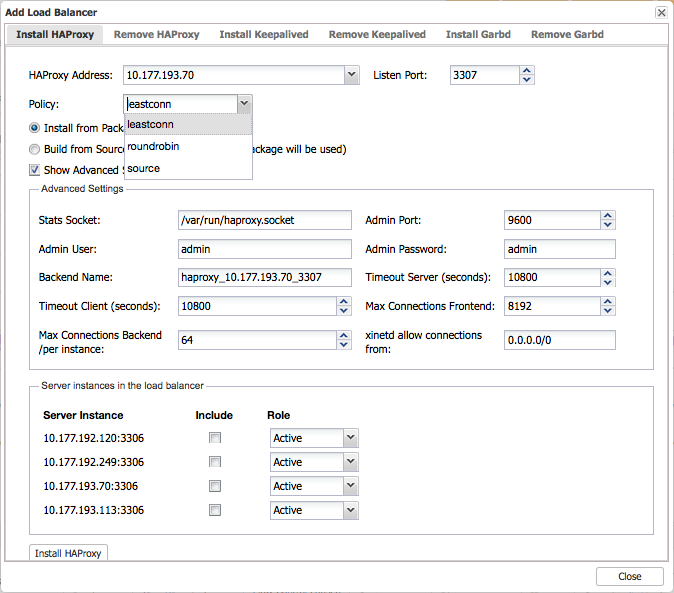The width and height of the screenshot is (674, 593).
Task: Open Role dropdown for 10.177.192.249:3306
Action: click(x=351, y=462)
